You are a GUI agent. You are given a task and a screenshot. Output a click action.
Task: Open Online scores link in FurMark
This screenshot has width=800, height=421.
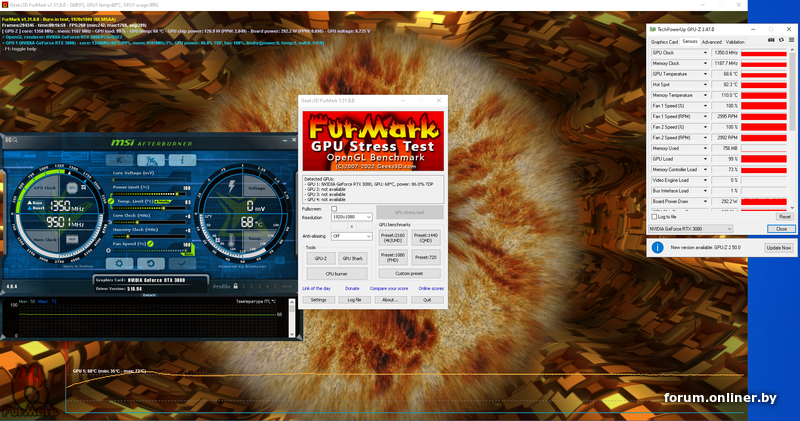pyautogui.click(x=431, y=288)
